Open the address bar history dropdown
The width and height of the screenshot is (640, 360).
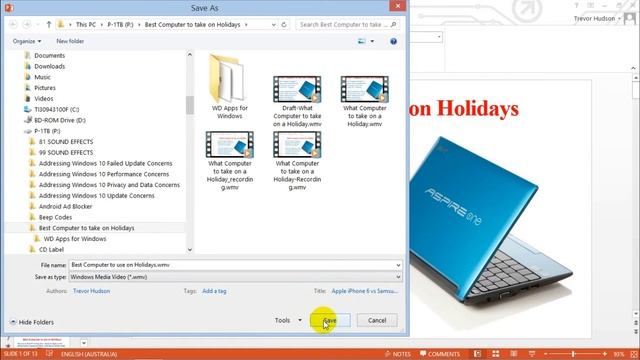point(273,24)
